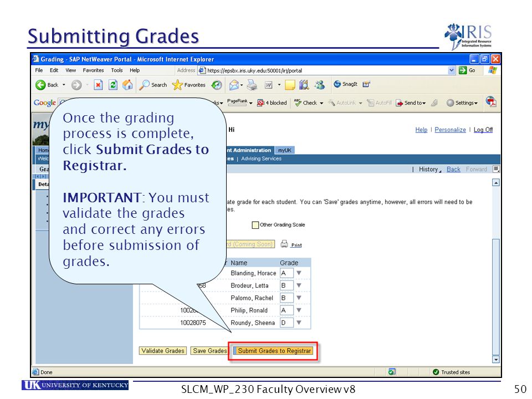Open the Favorites menu in menu bar
532x399 pixels.
(93, 70)
